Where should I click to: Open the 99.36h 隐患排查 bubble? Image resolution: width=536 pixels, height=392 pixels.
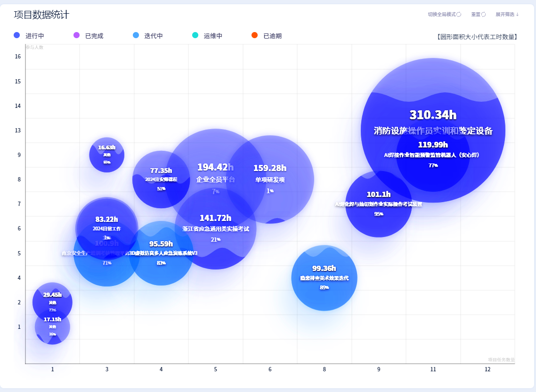click(x=324, y=278)
